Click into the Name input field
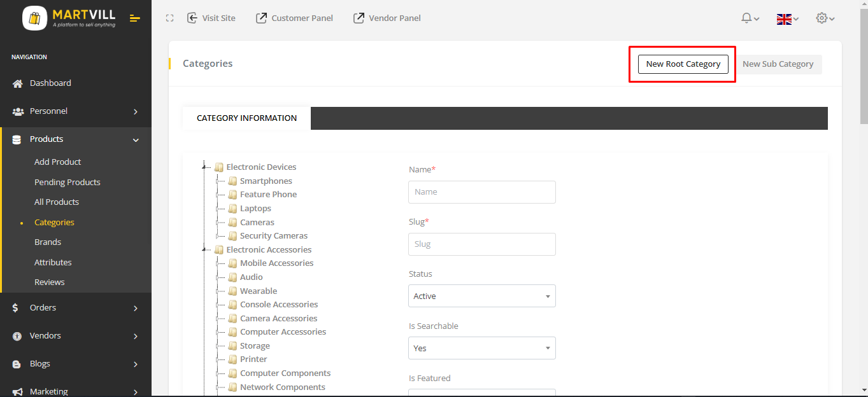 (x=481, y=192)
